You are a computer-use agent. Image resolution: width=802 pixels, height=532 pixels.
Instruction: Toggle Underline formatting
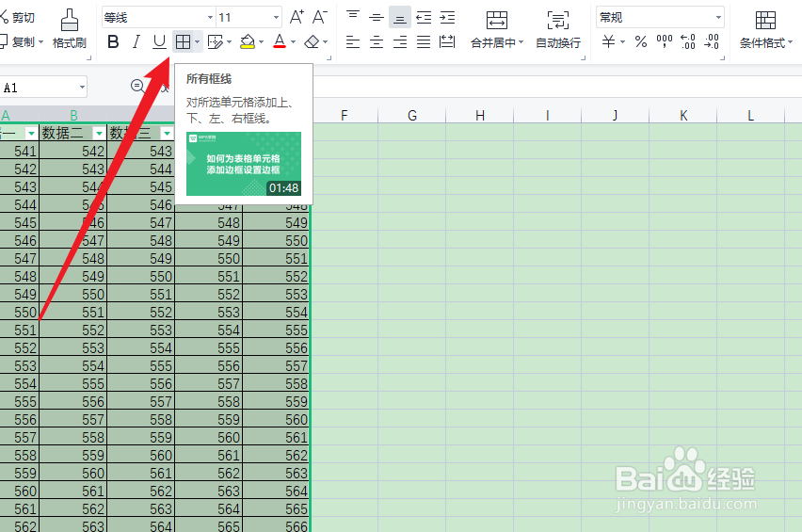point(160,42)
